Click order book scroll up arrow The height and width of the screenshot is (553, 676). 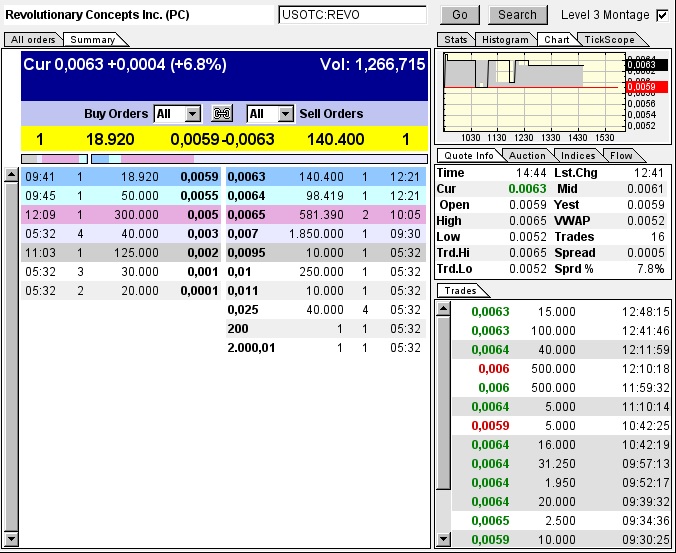point(11,175)
